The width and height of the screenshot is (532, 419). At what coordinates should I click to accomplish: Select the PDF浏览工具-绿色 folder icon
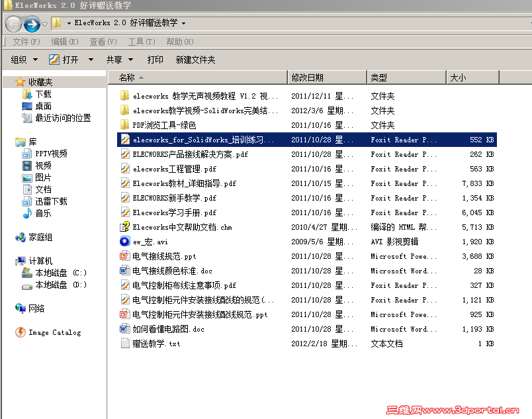click(125, 125)
